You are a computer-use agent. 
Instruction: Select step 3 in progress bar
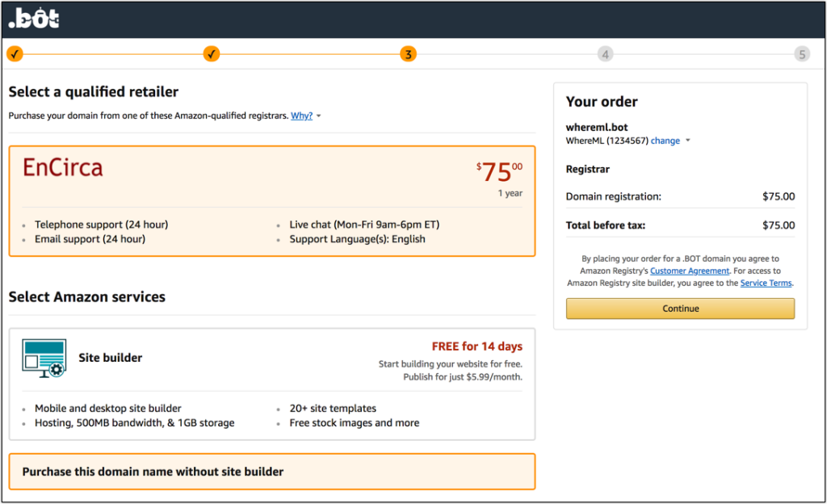tap(408, 54)
